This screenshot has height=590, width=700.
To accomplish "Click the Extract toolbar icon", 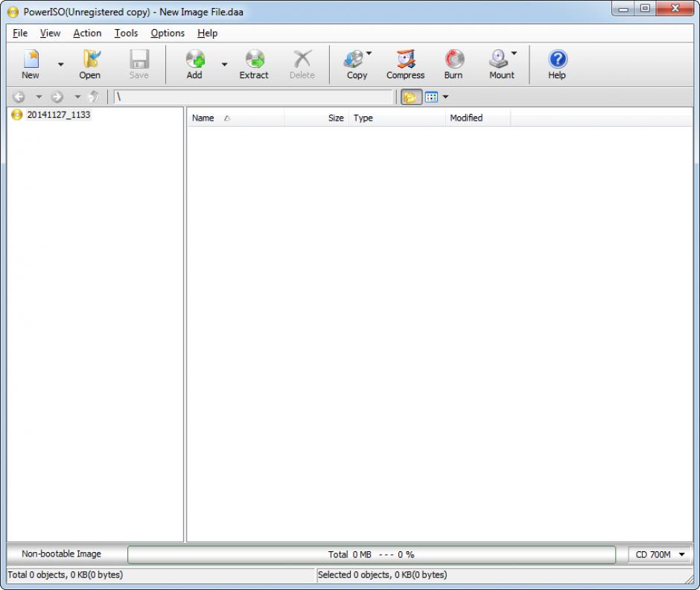I will coord(254,64).
